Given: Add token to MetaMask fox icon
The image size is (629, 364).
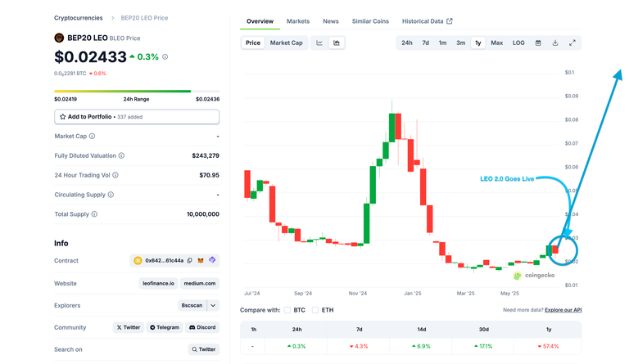Looking at the screenshot, I should [201, 261].
